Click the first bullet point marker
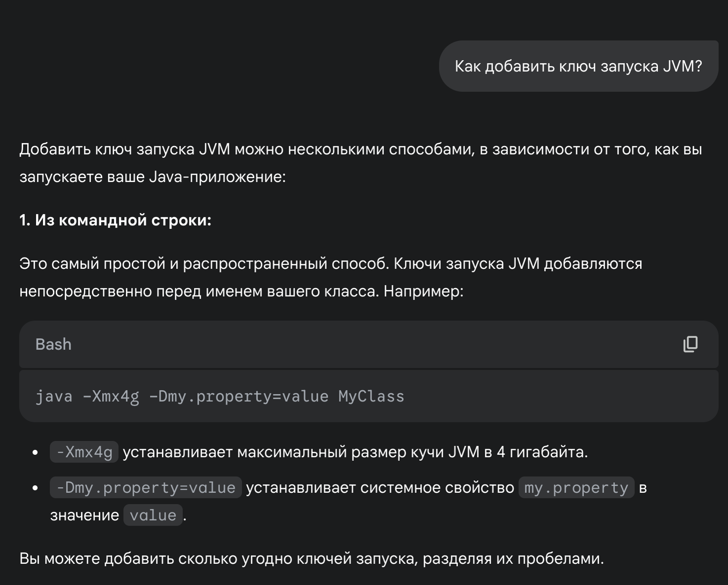728x585 pixels. 35,452
